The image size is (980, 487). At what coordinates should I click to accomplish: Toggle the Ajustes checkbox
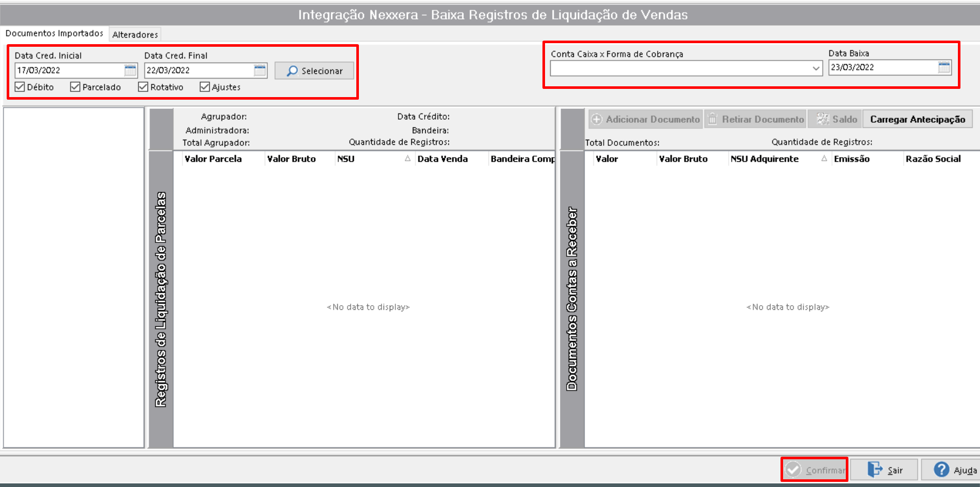205,87
